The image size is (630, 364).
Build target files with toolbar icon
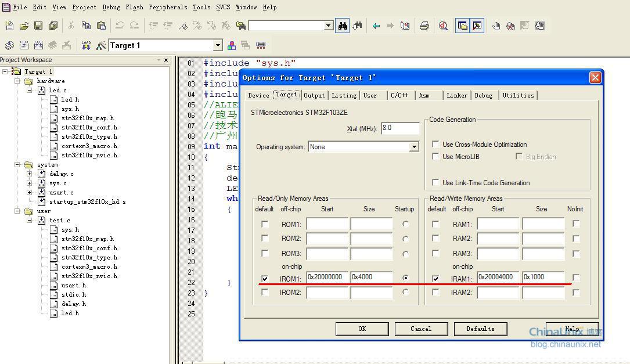(x=24, y=45)
